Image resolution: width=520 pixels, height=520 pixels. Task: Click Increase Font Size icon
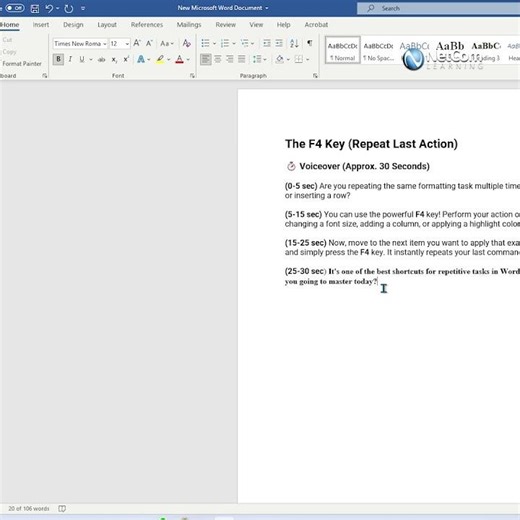137,43
